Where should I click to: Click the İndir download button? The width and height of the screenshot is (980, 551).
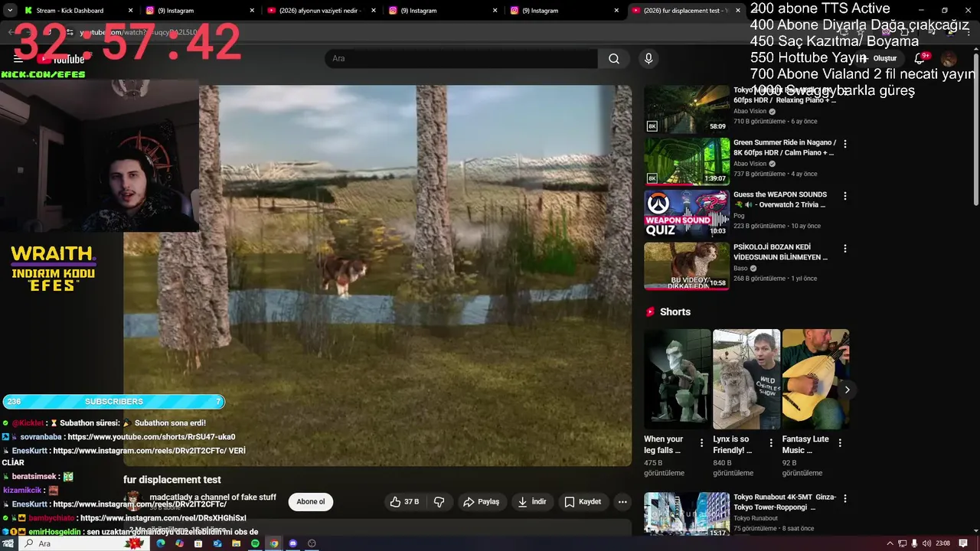pyautogui.click(x=532, y=502)
